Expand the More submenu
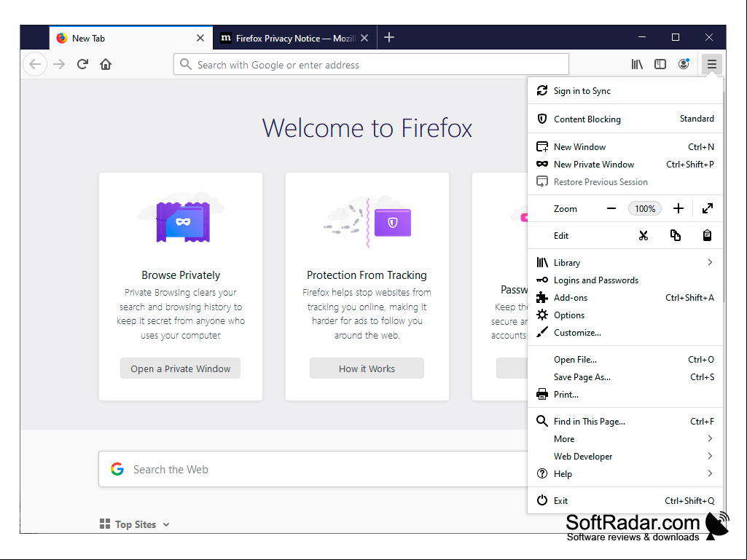Image resolution: width=747 pixels, height=560 pixels. tap(625, 439)
